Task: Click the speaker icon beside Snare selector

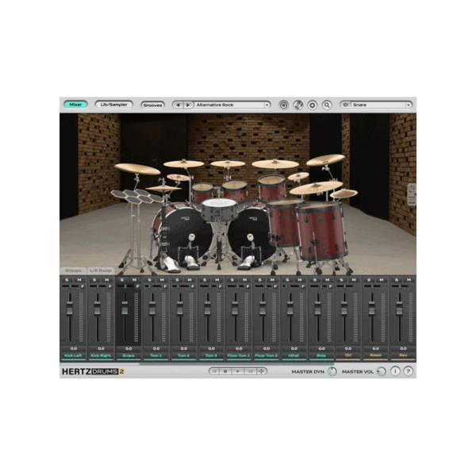Action: coord(345,105)
